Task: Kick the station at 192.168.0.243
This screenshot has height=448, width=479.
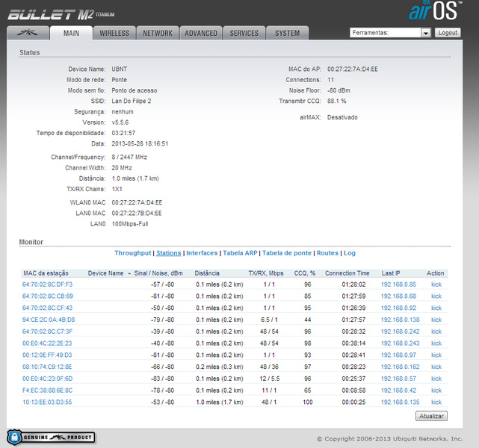Action: click(436, 343)
